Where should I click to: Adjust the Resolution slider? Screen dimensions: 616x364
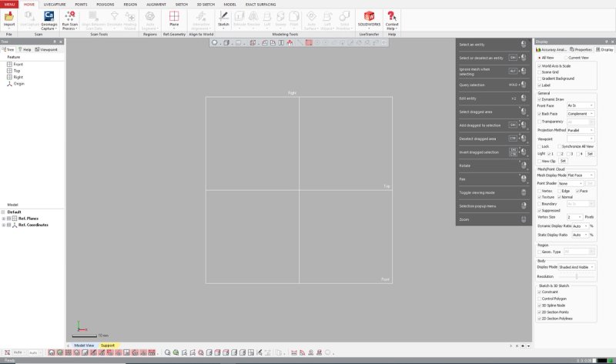click(x=576, y=276)
